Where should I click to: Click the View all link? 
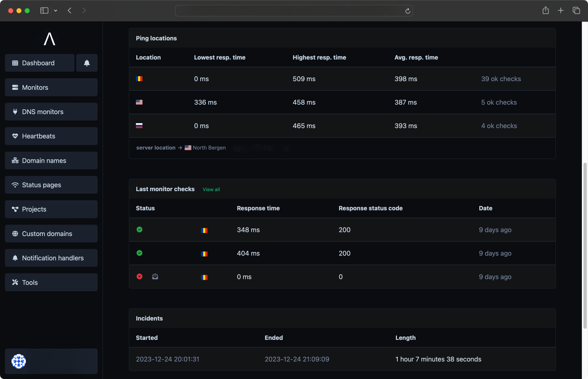(211, 189)
